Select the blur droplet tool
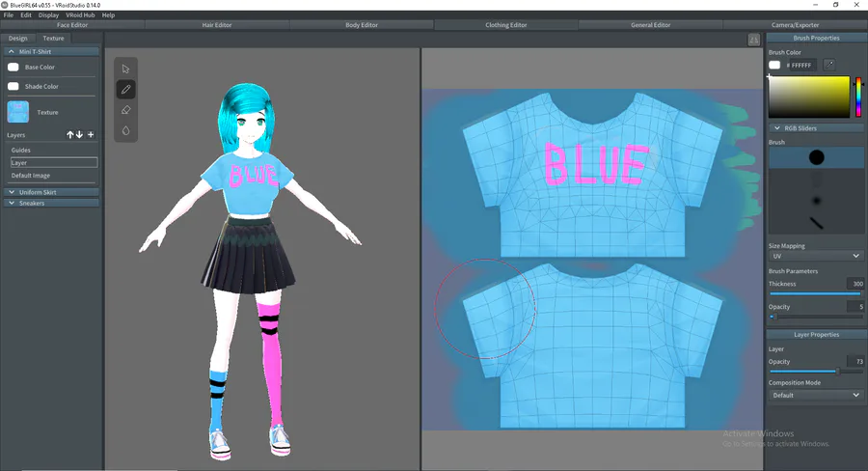This screenshot has height=471, width=868. click(125, 130)
